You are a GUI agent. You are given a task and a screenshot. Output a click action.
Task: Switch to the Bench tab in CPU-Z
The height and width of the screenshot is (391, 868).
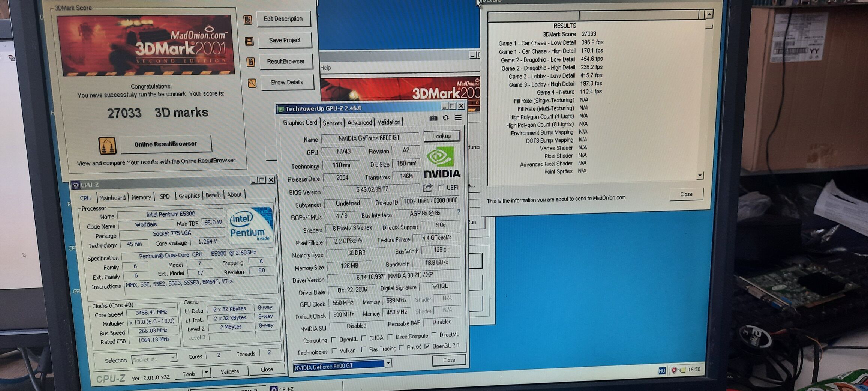click(213, 195)
